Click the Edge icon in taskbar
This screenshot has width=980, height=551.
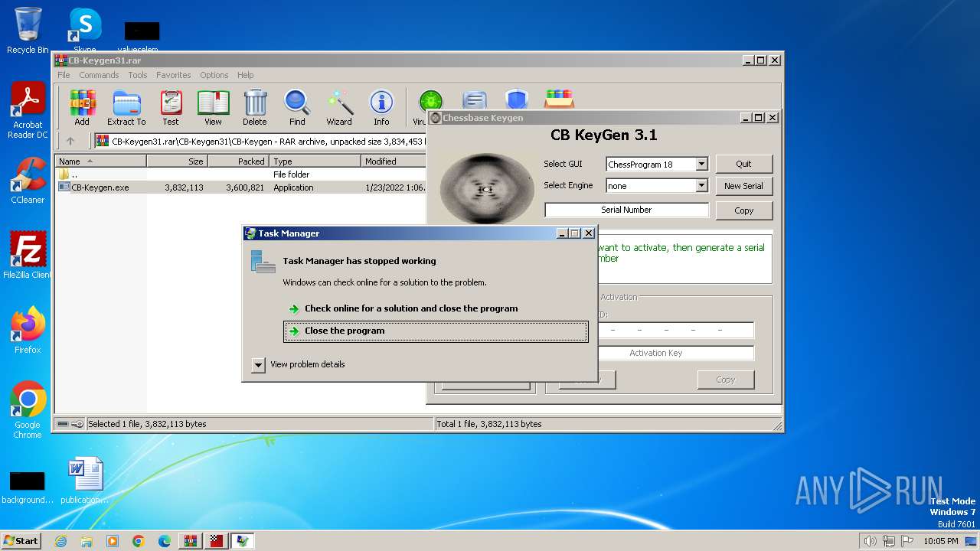point(165,541)
